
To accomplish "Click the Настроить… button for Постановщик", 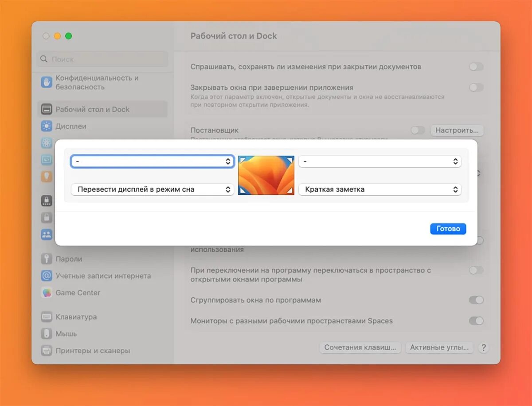I will click(457, 130).
